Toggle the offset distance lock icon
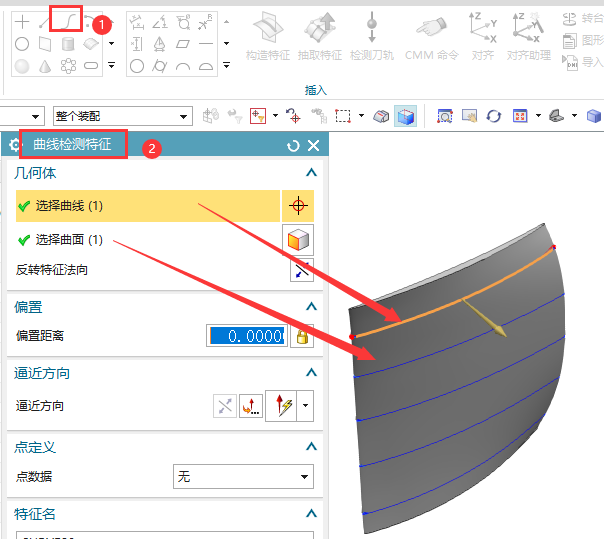The height and width of the screenshot is (539, 604). coord(302,336)
